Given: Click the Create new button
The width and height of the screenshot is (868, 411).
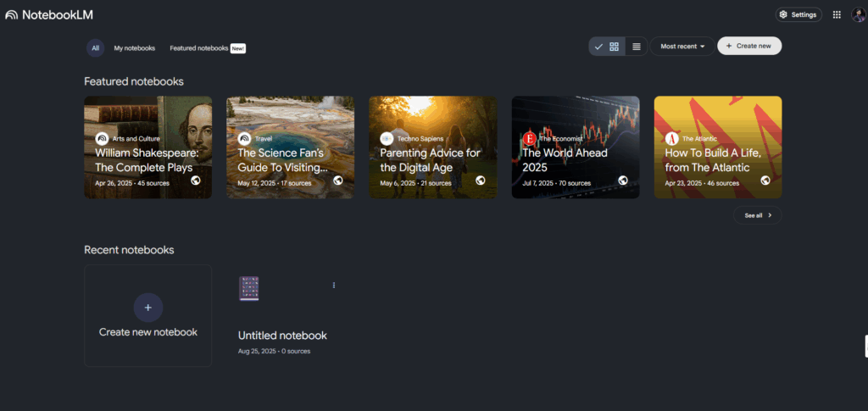Looking at the screenshot, I should coord(749,46).
